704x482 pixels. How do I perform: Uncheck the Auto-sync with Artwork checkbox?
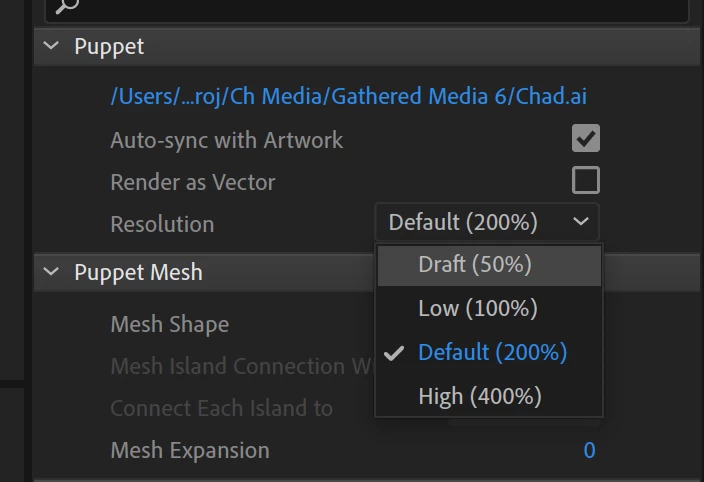click(585, 138)
